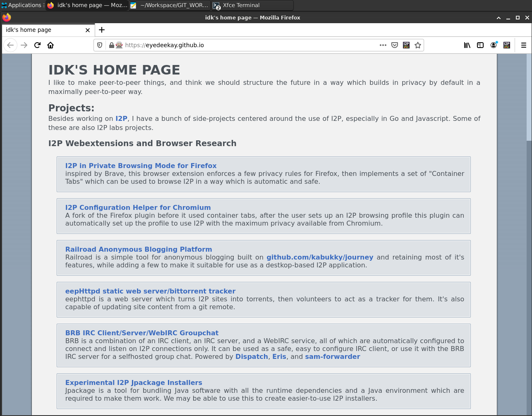Click the IDK'S HOME PAGE heading
The width and height of the screenshot is (532, 416).
click(114, 70)
